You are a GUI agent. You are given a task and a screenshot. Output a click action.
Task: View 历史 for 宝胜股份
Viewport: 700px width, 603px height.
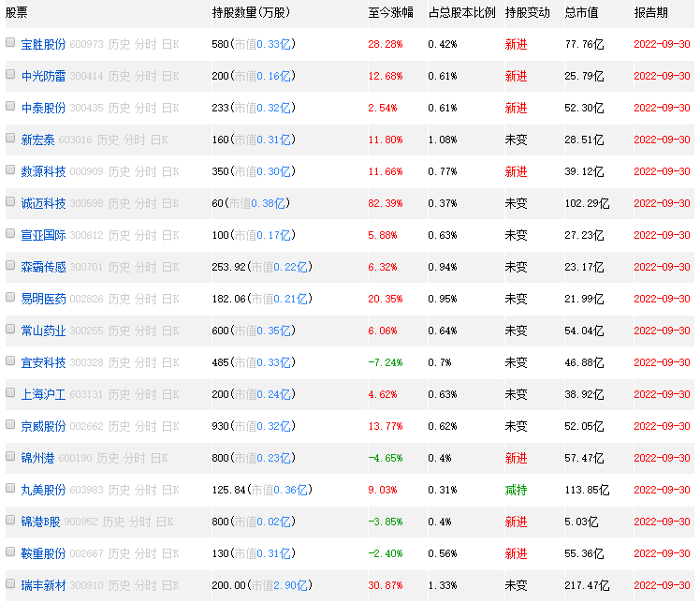click(x=119, y=44)
